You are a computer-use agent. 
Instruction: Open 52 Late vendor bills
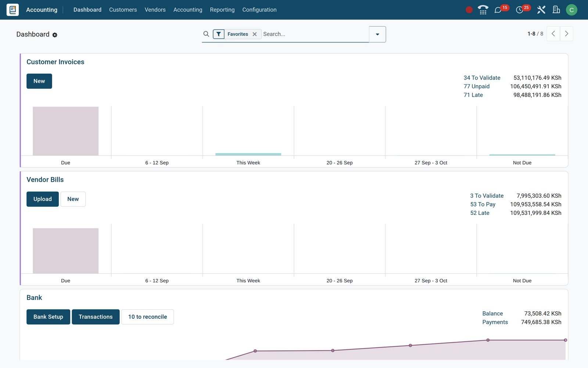point(480,213)
